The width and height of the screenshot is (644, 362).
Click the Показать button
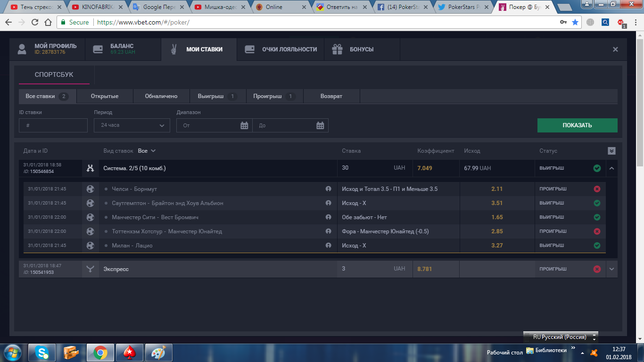577,125
